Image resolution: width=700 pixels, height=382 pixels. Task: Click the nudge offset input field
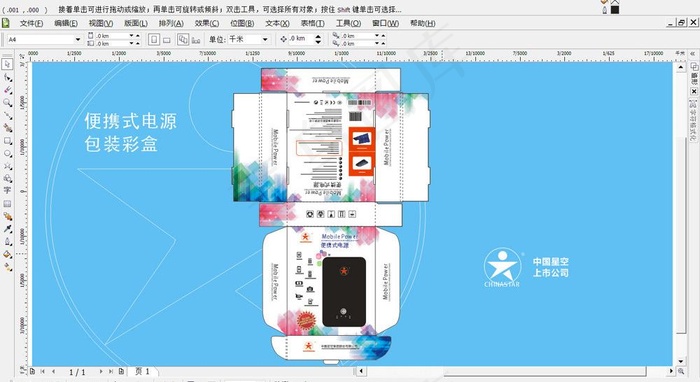click(x=301, y=39)
